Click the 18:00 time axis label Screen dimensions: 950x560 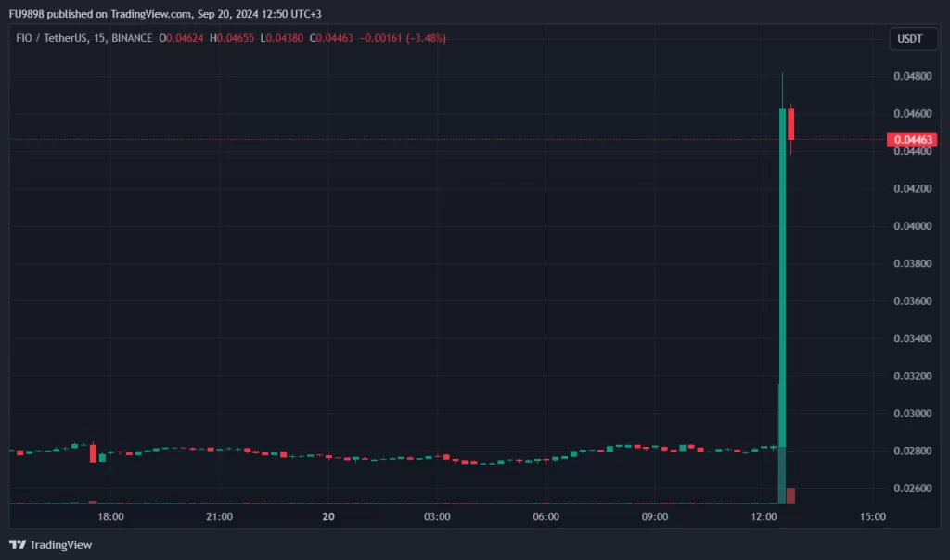[x=110, y=516]
